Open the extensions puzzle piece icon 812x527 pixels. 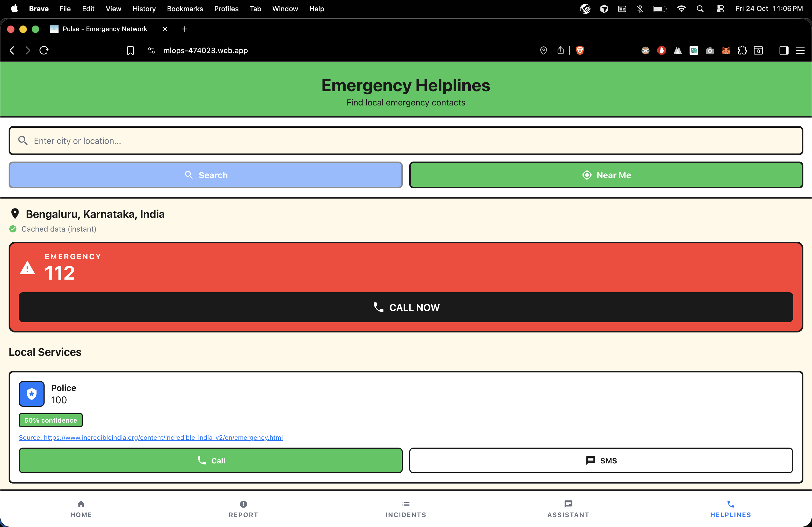[x=742, y=50]
